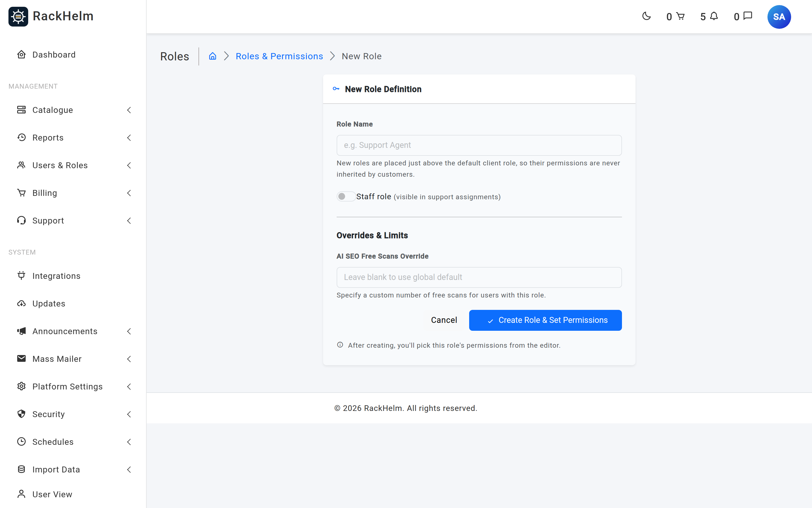
Task: Open the SA user avatar menu
Action: 779,17
